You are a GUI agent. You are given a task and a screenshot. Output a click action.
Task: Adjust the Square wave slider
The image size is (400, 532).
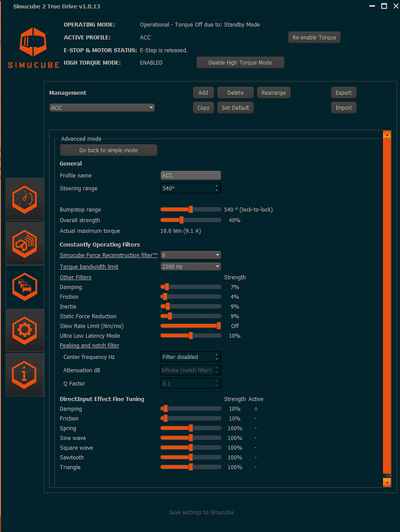pos(191,448)
